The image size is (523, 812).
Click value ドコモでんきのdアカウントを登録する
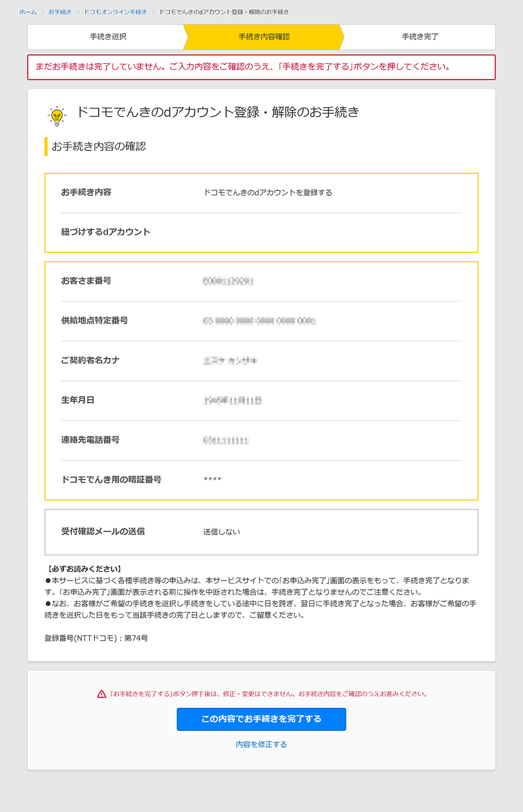pos(268,193)
